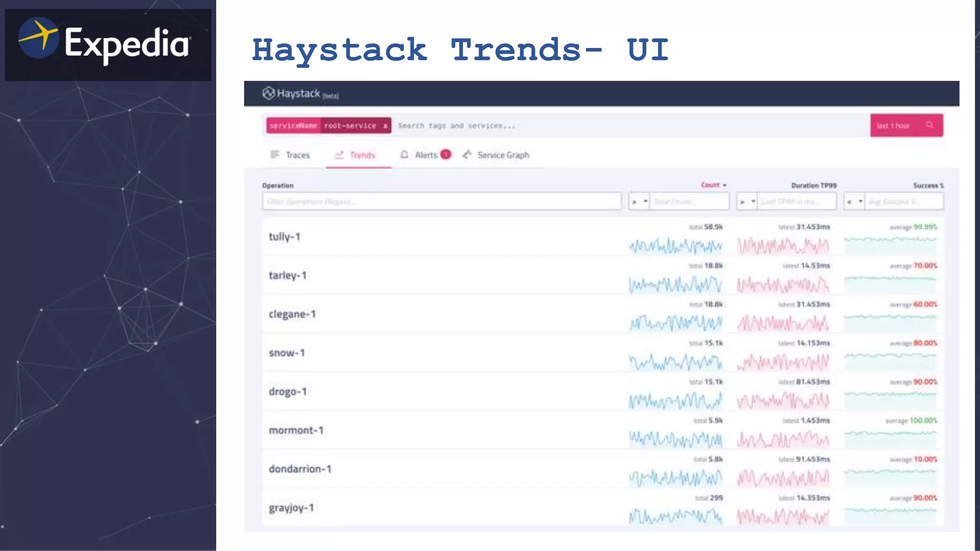
Task: Click the Service Graph icon
Action: [467, 154]
